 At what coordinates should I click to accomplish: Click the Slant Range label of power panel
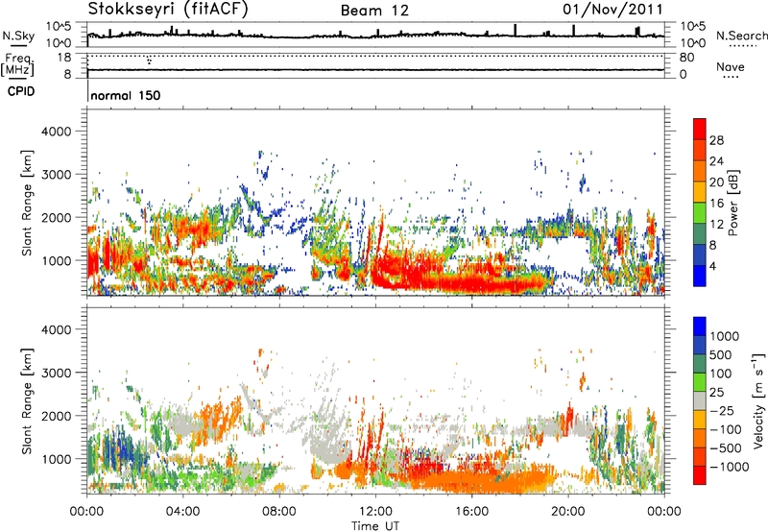[x=27, y=203]
